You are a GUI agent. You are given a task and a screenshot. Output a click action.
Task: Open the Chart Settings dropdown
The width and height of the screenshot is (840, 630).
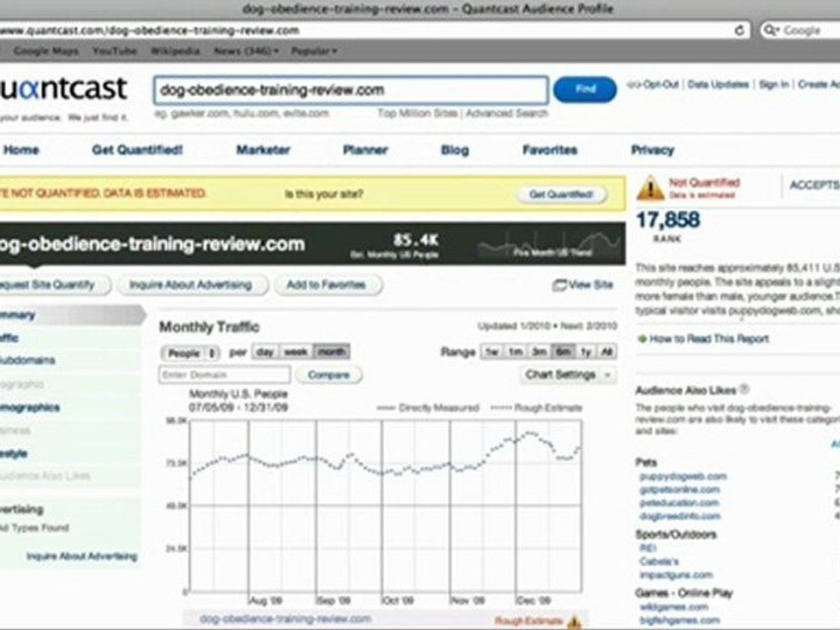click(569, 374)
